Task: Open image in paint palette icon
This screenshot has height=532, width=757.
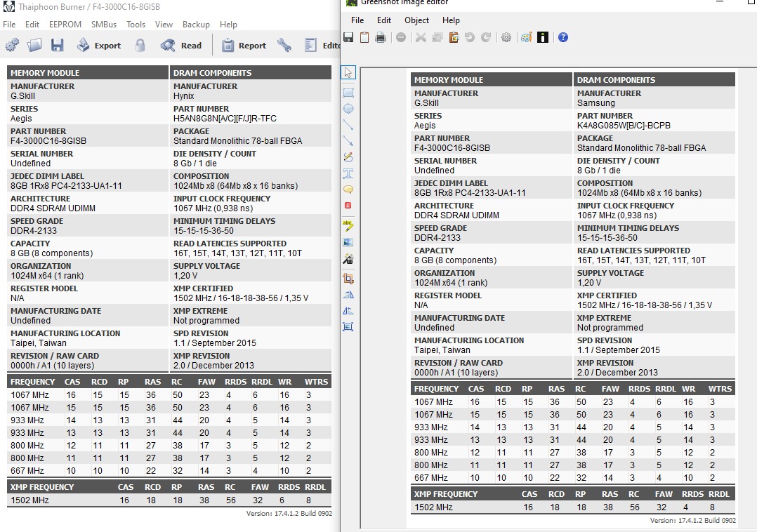Action: point(526,38)
